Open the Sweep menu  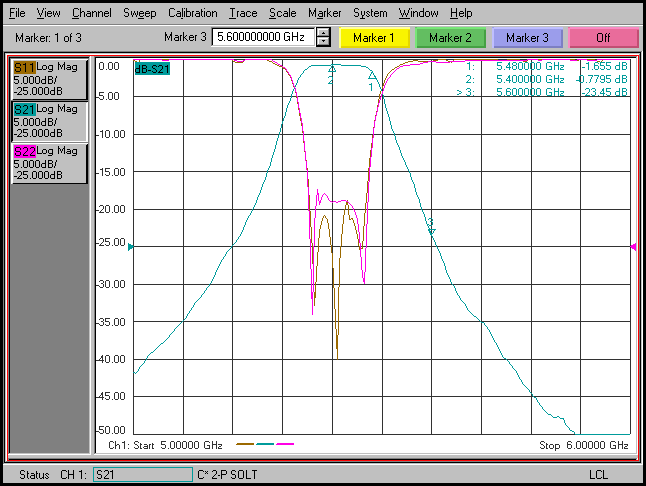coord(140,13)
